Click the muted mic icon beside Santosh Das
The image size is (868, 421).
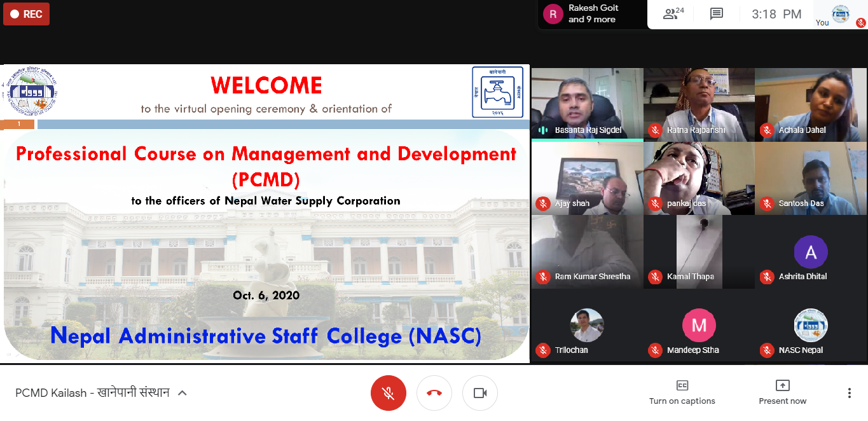click(x=767, y=204)
